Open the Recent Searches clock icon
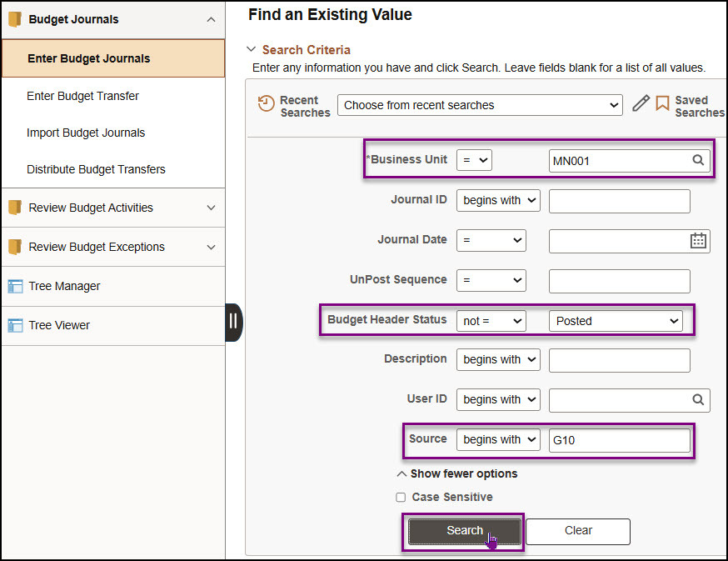This screenshot has height=561, width=728. click(x=267, y=104)
